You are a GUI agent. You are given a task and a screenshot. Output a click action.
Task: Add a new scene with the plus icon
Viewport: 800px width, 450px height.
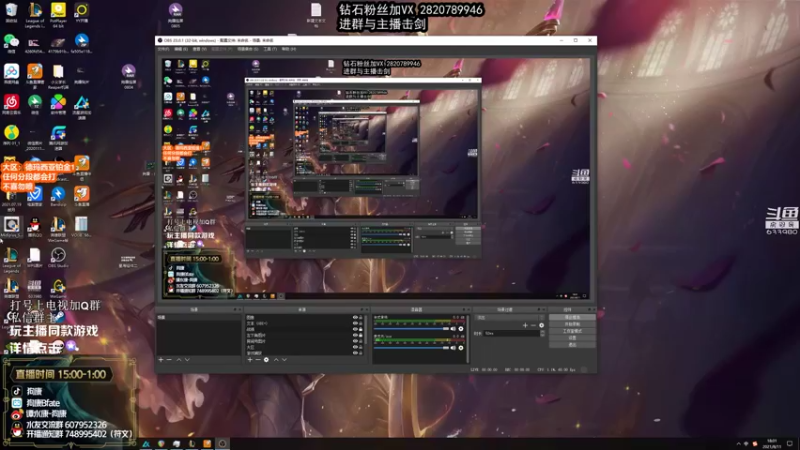click(x=161, y=360)
